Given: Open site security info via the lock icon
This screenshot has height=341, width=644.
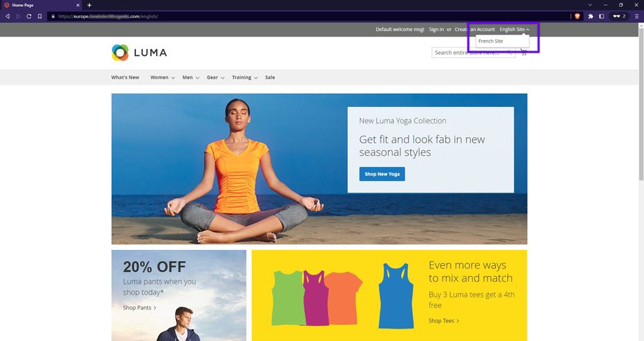Looking at the screenshot, I should click(53, 17).
